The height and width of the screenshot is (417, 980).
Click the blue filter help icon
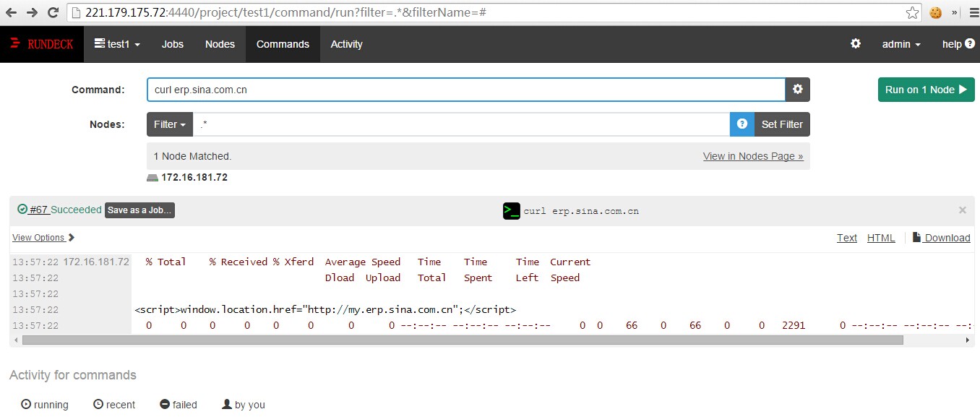(742, 124)
